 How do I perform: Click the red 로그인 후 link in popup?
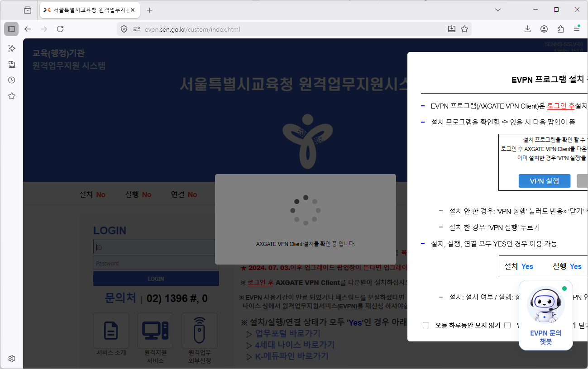point(561,106)
